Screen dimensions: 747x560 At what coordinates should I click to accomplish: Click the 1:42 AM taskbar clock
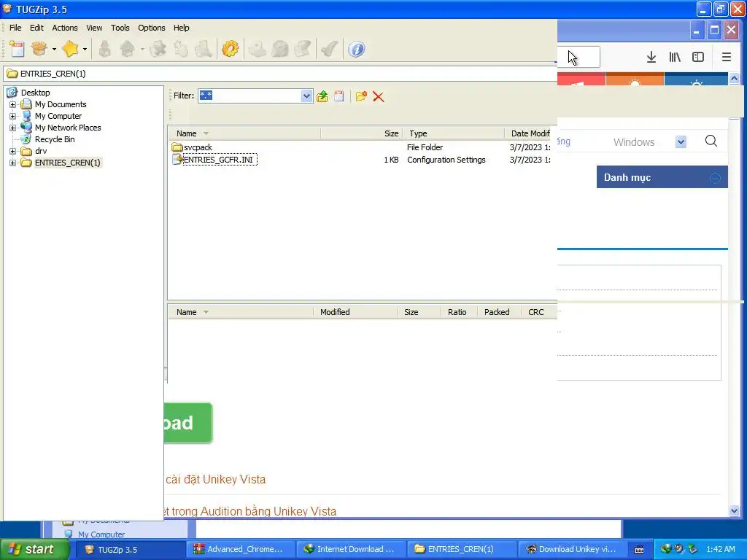coord(720,550)
